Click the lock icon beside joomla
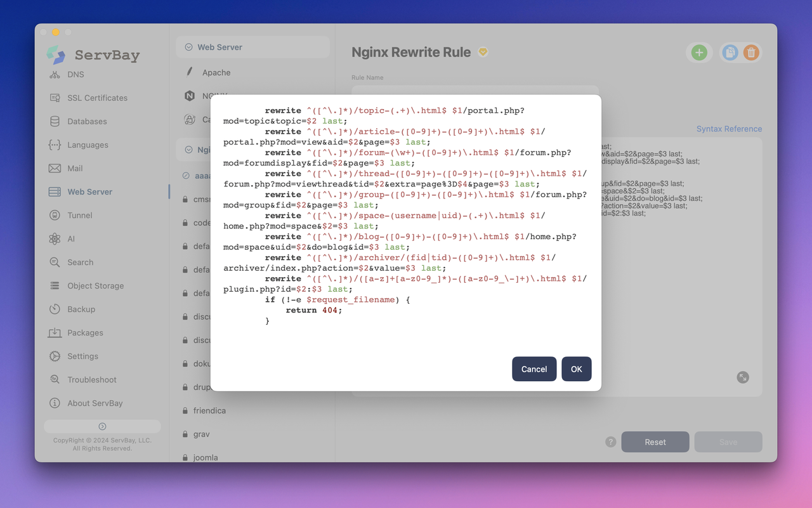This screenshot has width=812, height=508. [185, 457]
